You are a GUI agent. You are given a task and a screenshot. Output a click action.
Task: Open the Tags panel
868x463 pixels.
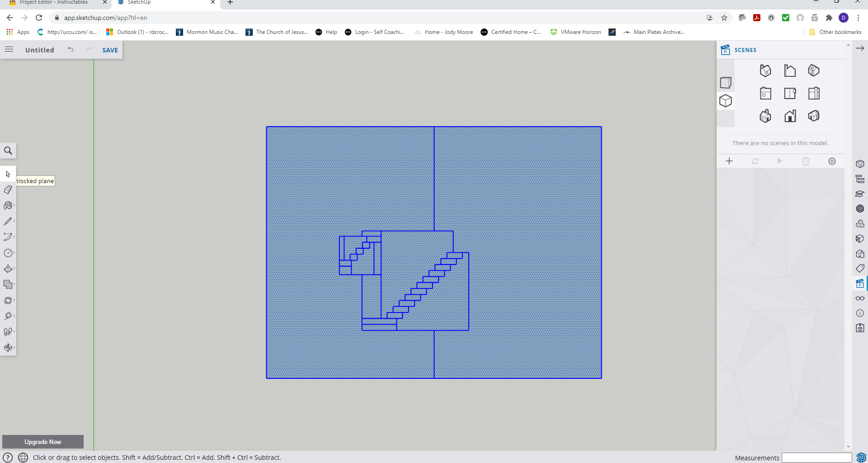860,269
